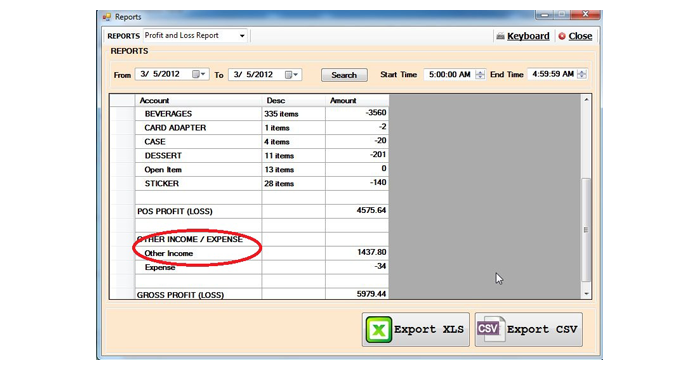Viewport: 700px width, 371px height.
Task: Click the red Close icon in toolbar
Action: coord(562,36)
